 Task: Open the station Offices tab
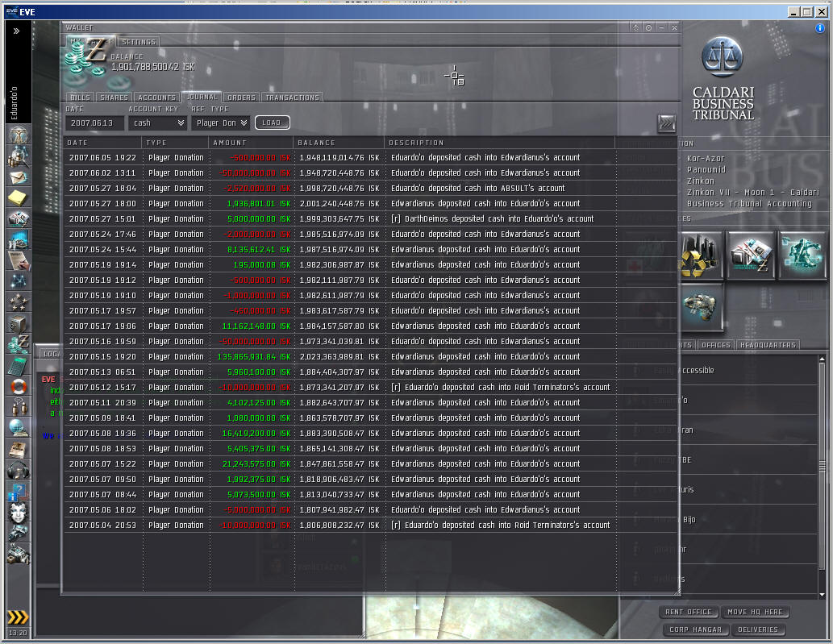coord(715,345)
